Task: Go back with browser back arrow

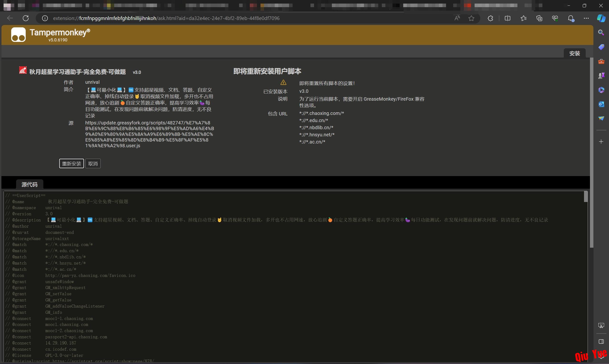Action: pyautogui.click(x=10, y=18)
